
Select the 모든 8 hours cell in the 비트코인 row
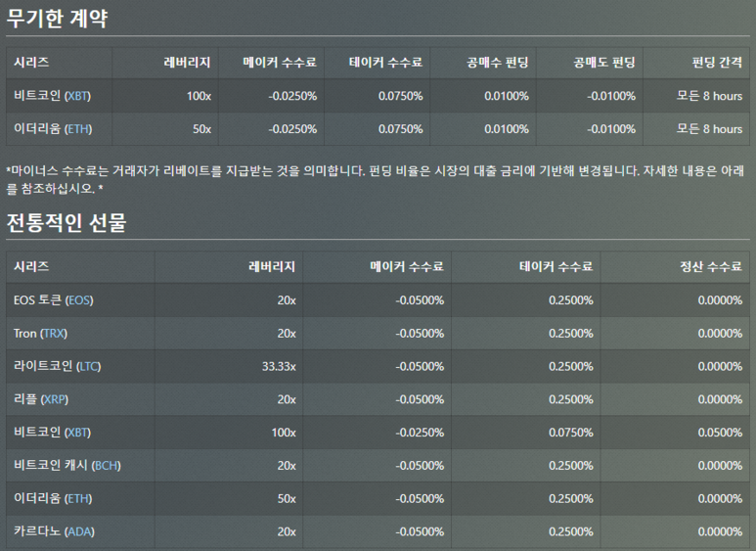[x=709, y=96]
